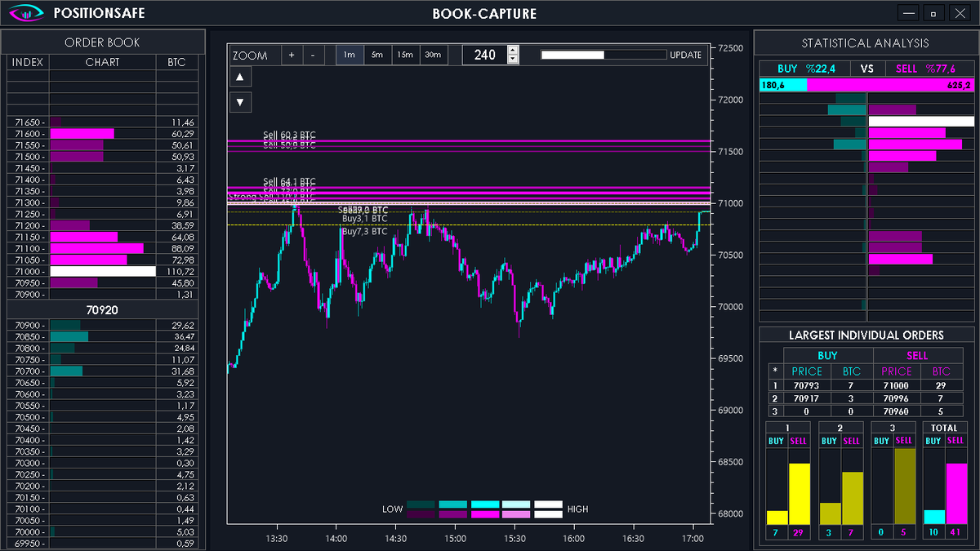Click the Buy 7,3 BTC chart label
The width and height of the screenshot is (980, 551).
(x=364, y=232)
